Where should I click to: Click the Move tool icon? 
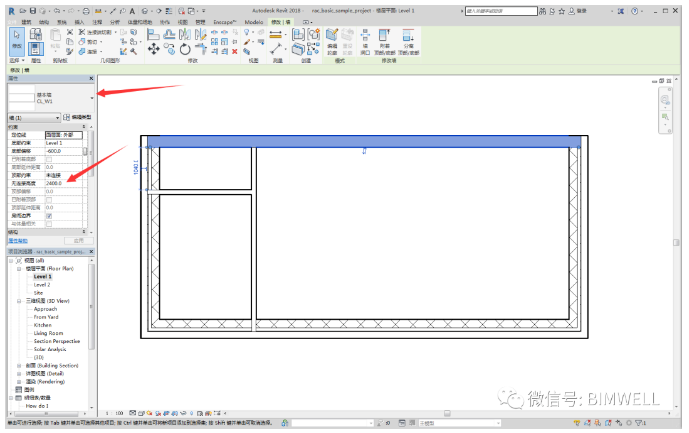coord(154,48)
